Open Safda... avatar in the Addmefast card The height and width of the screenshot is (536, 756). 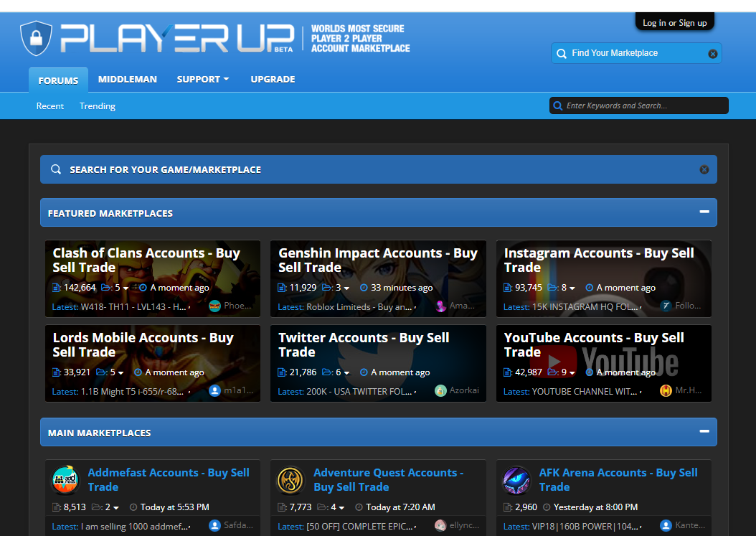tap(214, 525)
